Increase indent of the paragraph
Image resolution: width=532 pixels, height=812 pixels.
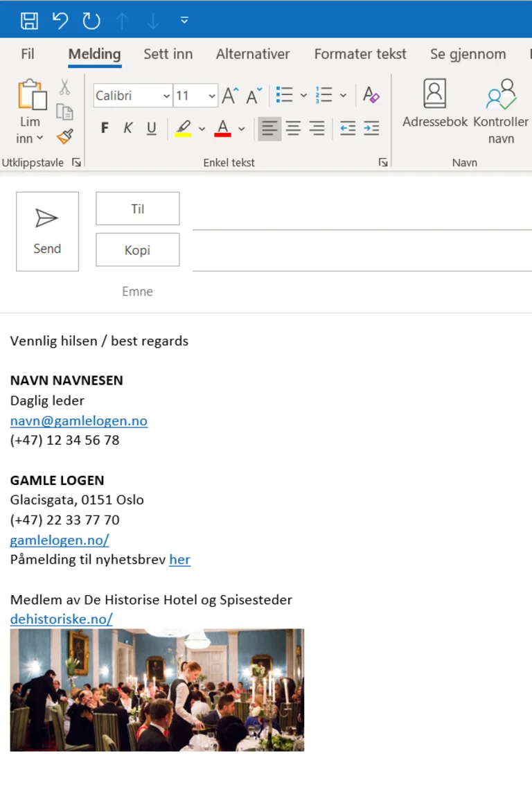pos(371,128)
